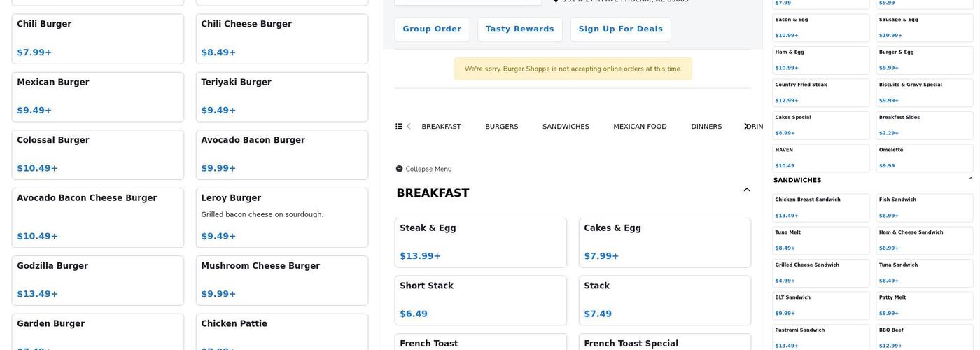Select the Leroy Burger menu item
980x350 pixels.
pyautogui.click(x=281, y=217)
